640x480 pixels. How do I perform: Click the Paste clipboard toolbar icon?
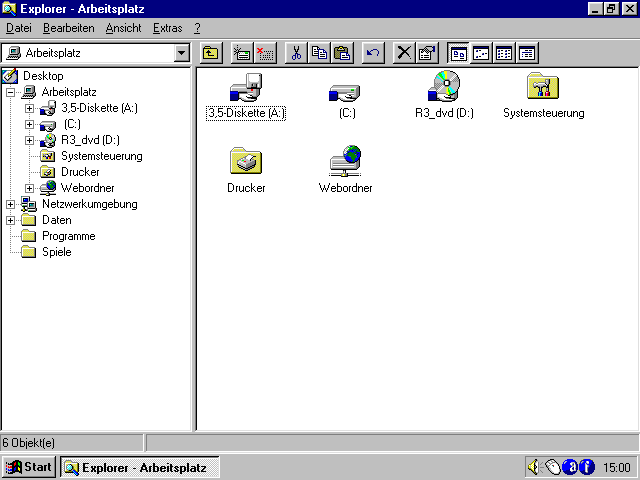(342, 53)
